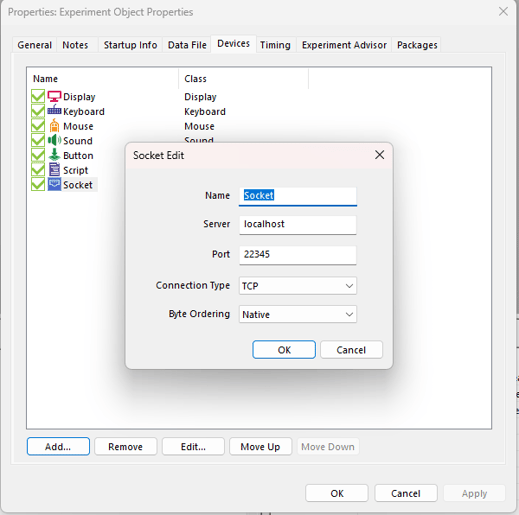This screenshot has height=515, width=519.
Task: Expand the Byte Ordering dropdown
Action: [x=298, y=314]
